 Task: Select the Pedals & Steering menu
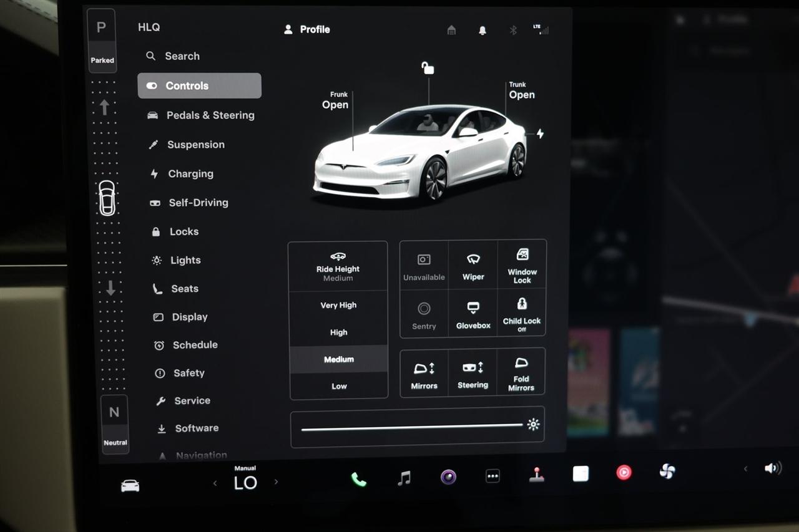[x=210, y=115]
